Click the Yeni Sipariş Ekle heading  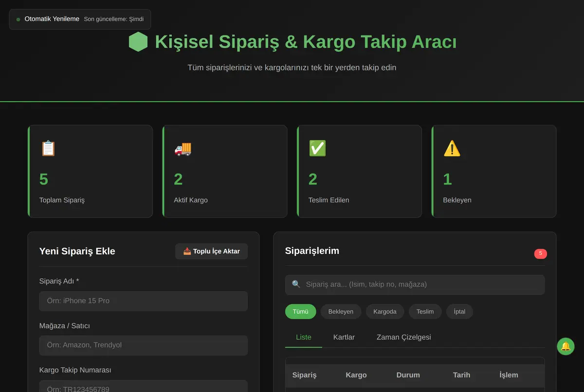point(77,251)
